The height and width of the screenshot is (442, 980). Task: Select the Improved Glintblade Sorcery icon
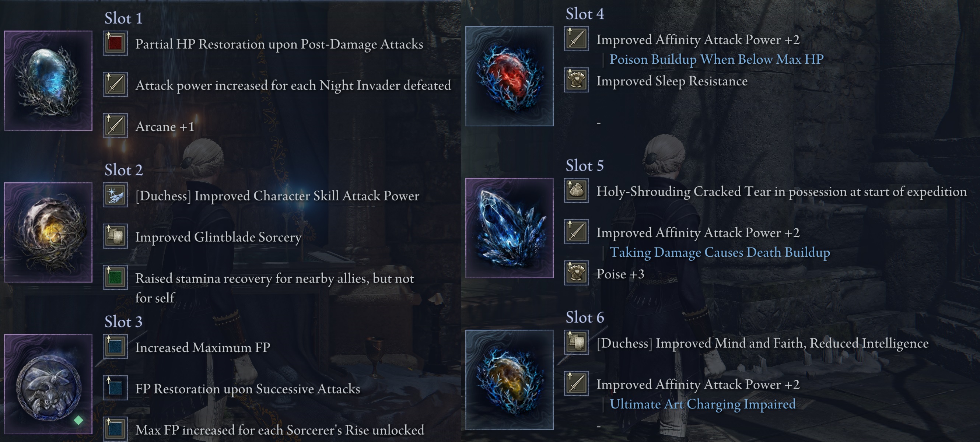coord(115,236)
